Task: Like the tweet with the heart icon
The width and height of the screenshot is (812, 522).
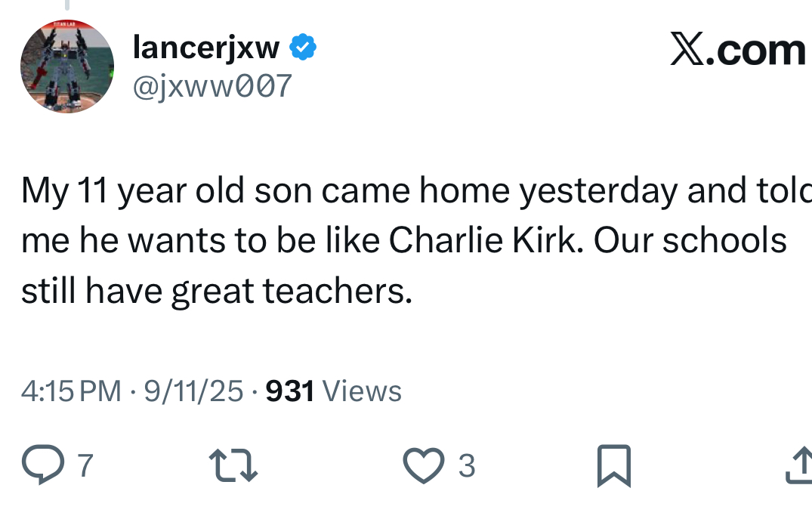Action: point(425,465)
